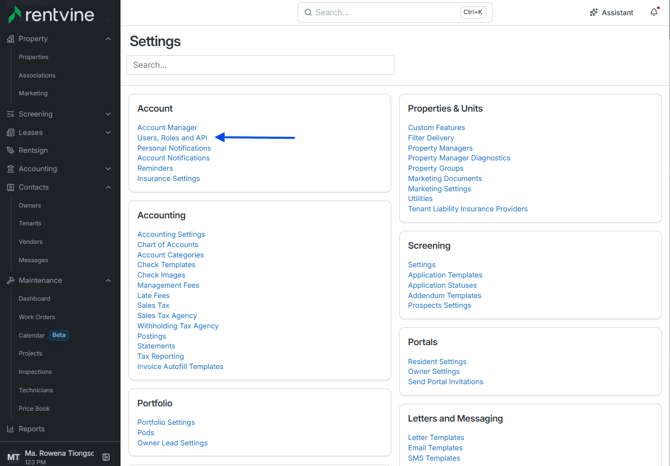Click the MT user avatar
Image resolution: width=670 pixels, height=466 pixels.
coord(13,457)
